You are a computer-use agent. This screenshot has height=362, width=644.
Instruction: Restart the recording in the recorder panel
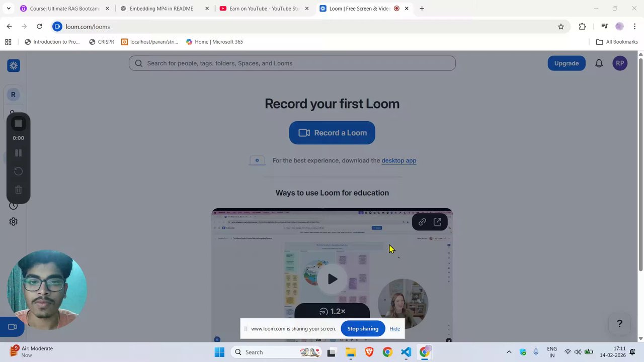[18, 171]
